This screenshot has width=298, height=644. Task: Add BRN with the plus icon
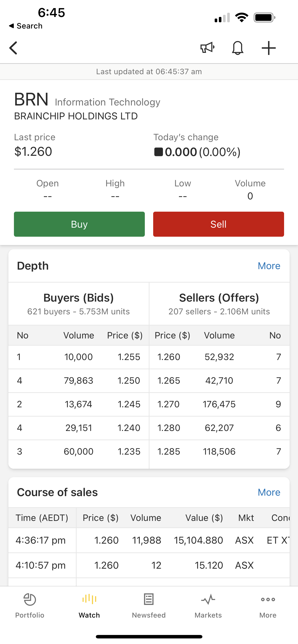(269, 48)
